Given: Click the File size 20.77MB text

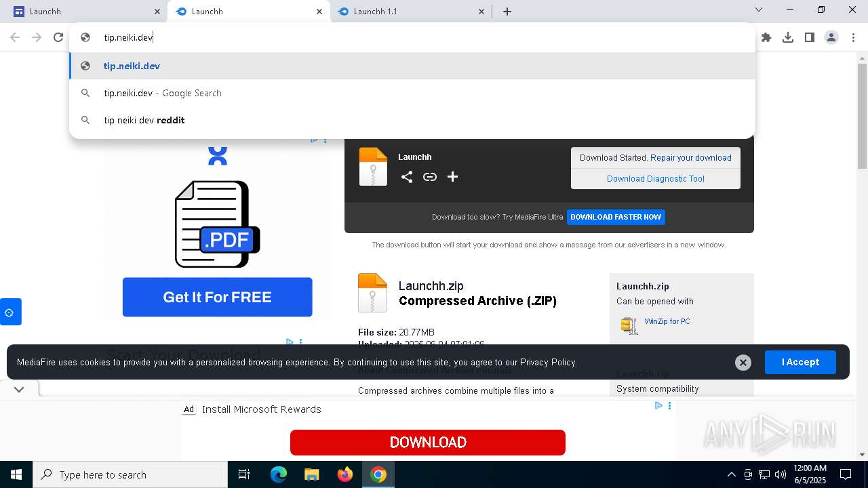Looking at the screenshot, I should [x=396, y=332].
